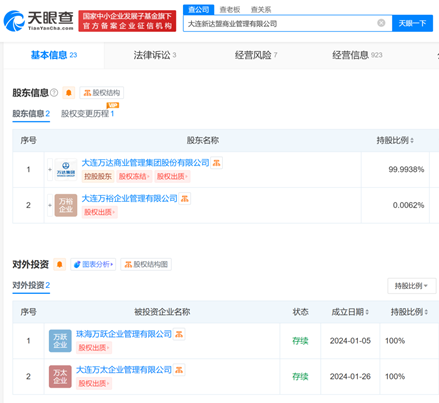439x403 pixels.
Task: Open equity structure icon next to 大连万裕企业管理
Action: tap(185, 199)
